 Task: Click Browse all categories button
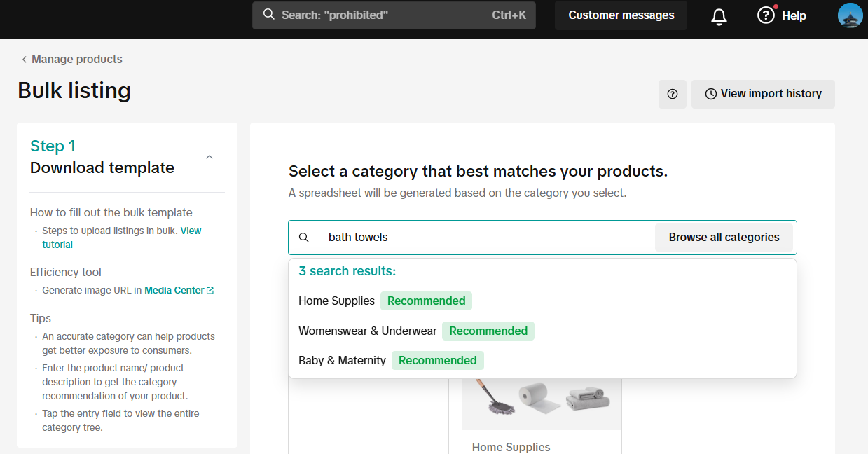724,238
